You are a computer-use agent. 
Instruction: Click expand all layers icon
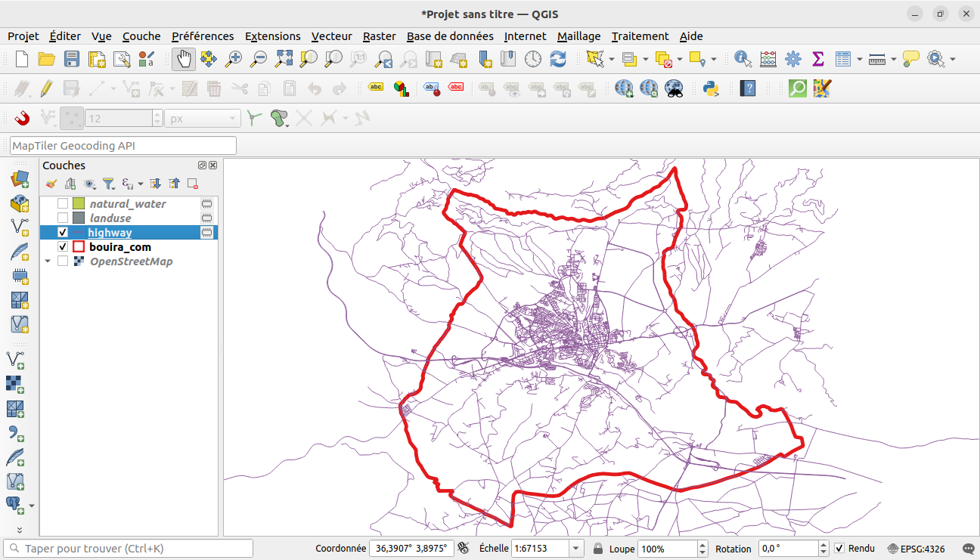[x=155, y=184]
